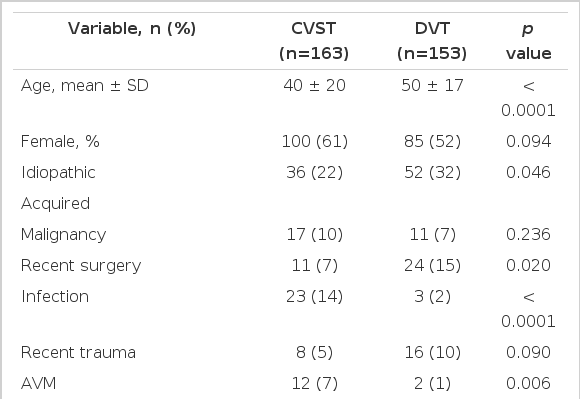Click the 'Recent trauma' row label

point(78,352)
